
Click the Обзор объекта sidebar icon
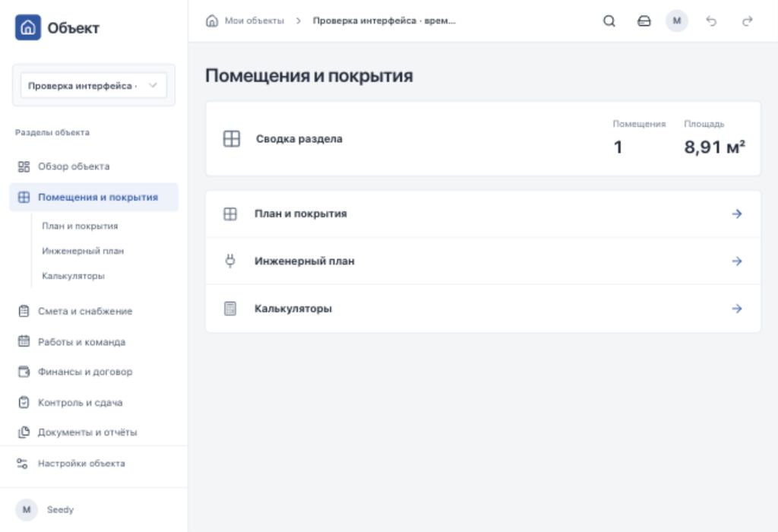24,166
